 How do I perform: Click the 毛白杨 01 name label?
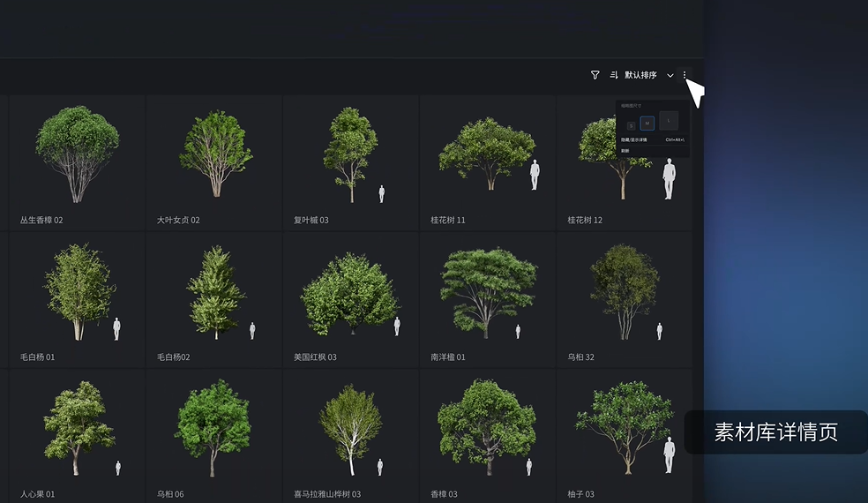[x=38, y=357]
